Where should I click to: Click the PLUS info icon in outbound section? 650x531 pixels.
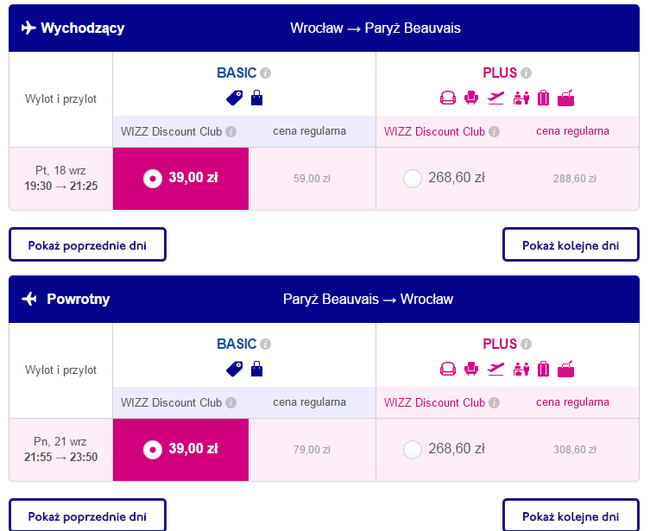tap(526, 73)
